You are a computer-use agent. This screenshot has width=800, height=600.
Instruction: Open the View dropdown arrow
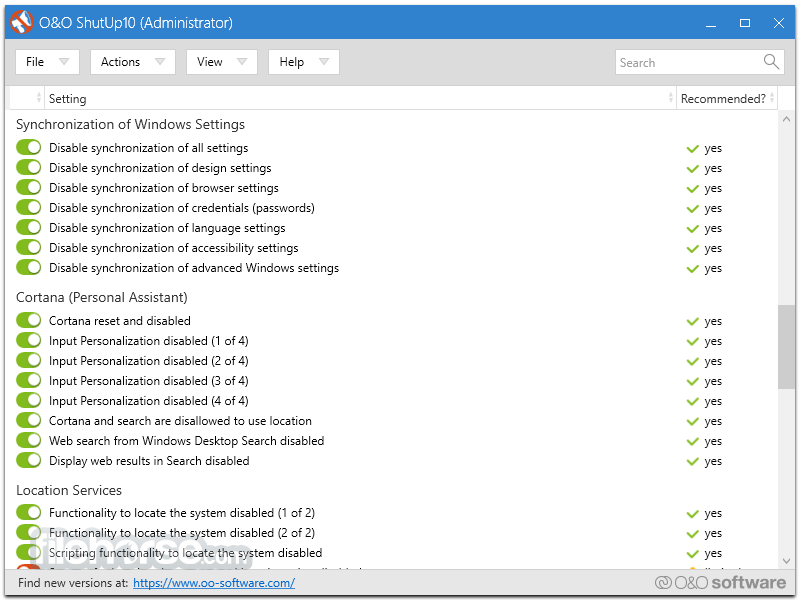point(242,62)
